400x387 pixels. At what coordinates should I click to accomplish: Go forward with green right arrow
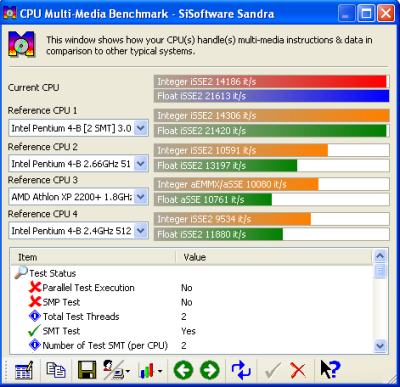tap(210, 370)
